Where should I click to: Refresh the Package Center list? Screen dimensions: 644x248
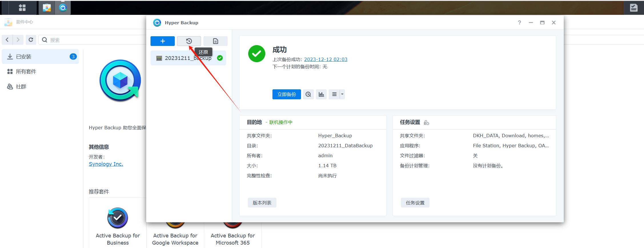[31, 40]
